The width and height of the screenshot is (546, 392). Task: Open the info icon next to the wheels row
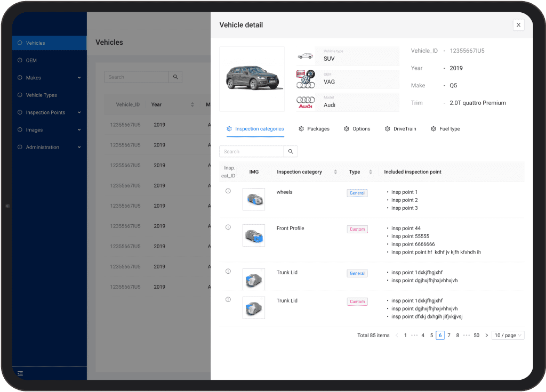point(228,190)
